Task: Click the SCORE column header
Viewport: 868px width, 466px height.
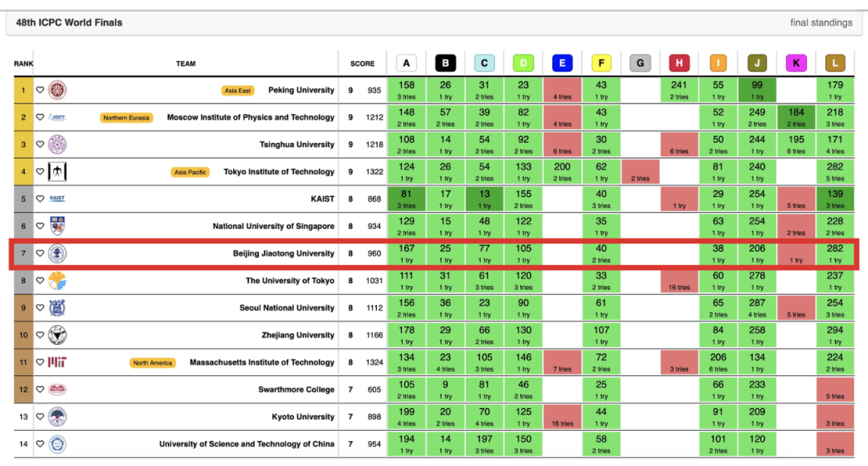Action: coord(362,63)
